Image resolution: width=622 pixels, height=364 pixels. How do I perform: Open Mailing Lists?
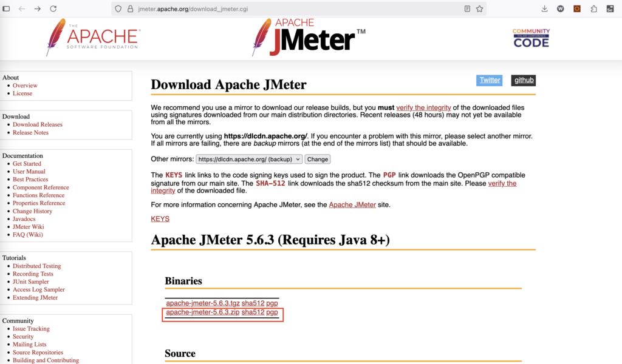[x=29, y=345]
